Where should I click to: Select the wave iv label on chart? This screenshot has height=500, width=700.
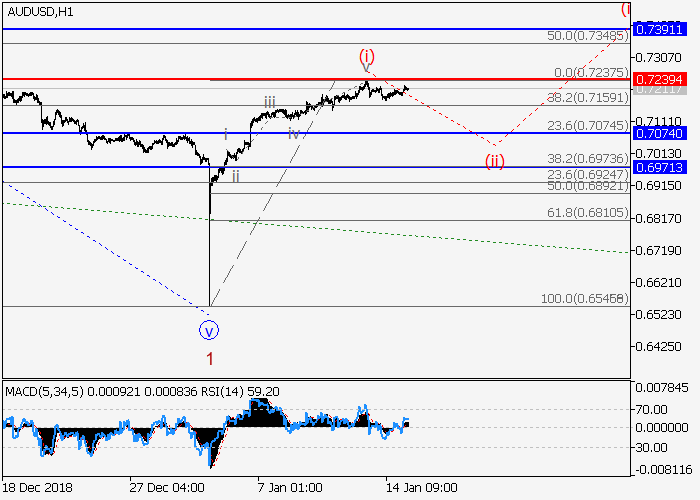[x=293, y=133]
